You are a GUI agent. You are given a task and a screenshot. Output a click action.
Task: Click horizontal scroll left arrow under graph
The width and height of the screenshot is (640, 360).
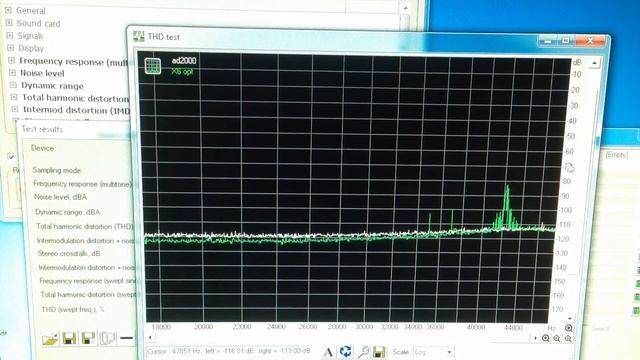pos(150,338)
